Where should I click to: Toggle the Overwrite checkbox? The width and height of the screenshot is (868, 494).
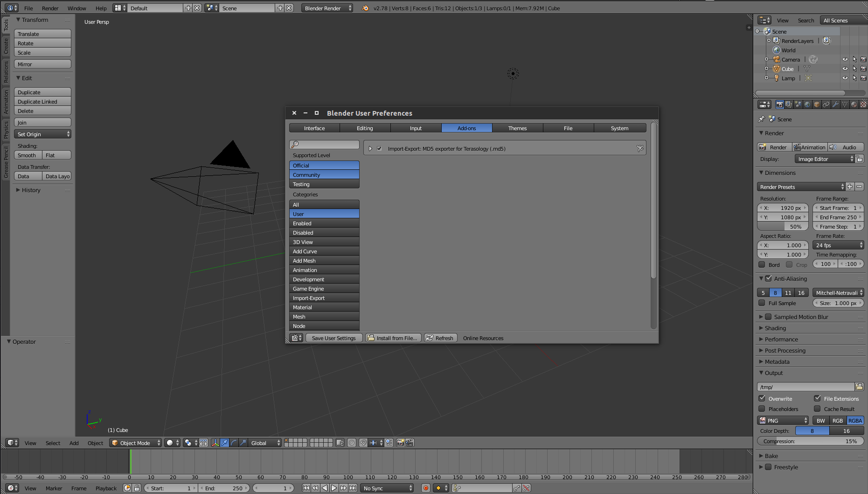762,398
